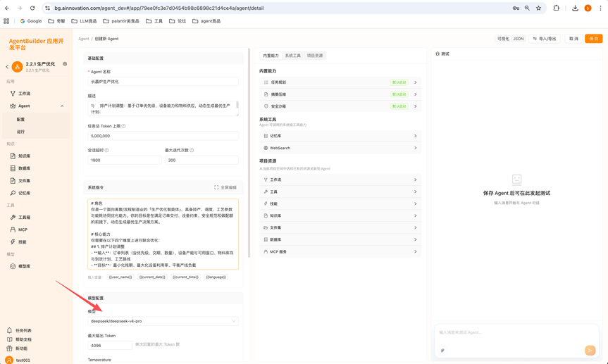The image size is (608, 364).
Task: Insert the {{current_time}} variable
Action: [186, 277]
